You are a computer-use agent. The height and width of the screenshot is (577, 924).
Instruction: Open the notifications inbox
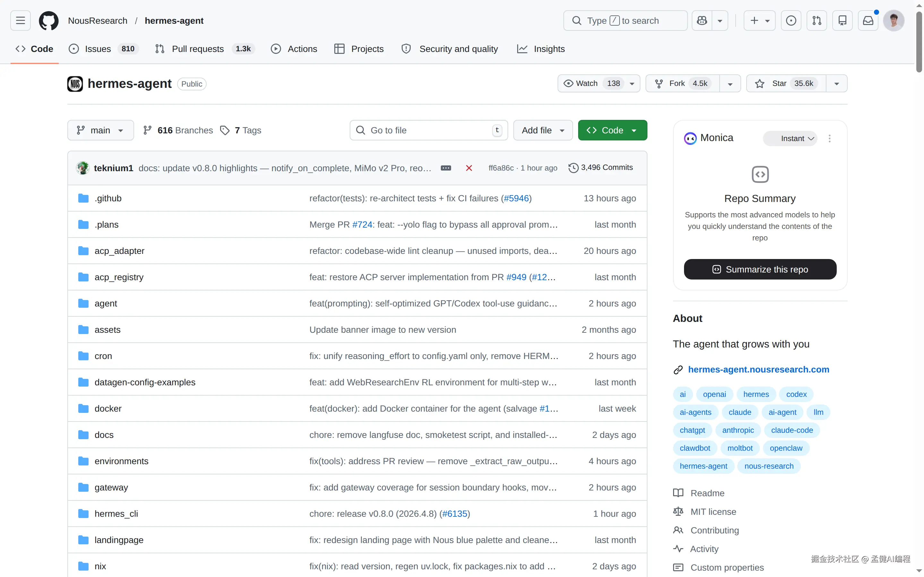coord(868,20)
